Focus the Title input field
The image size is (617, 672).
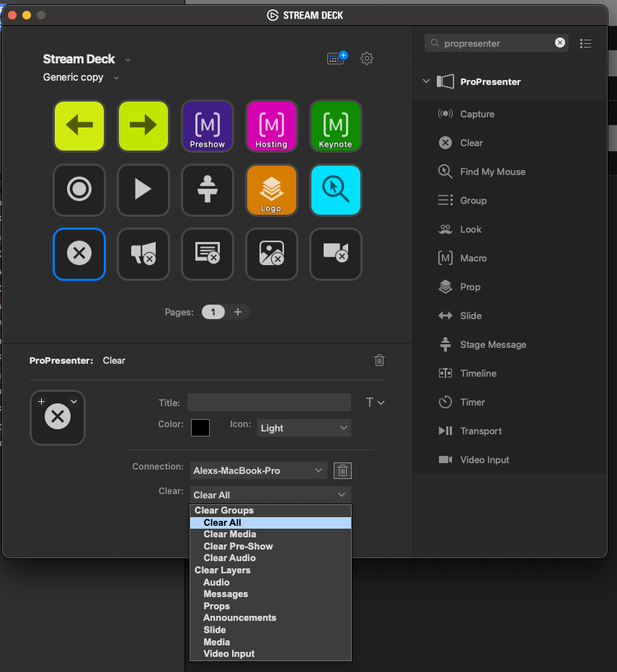pos(269,403)
